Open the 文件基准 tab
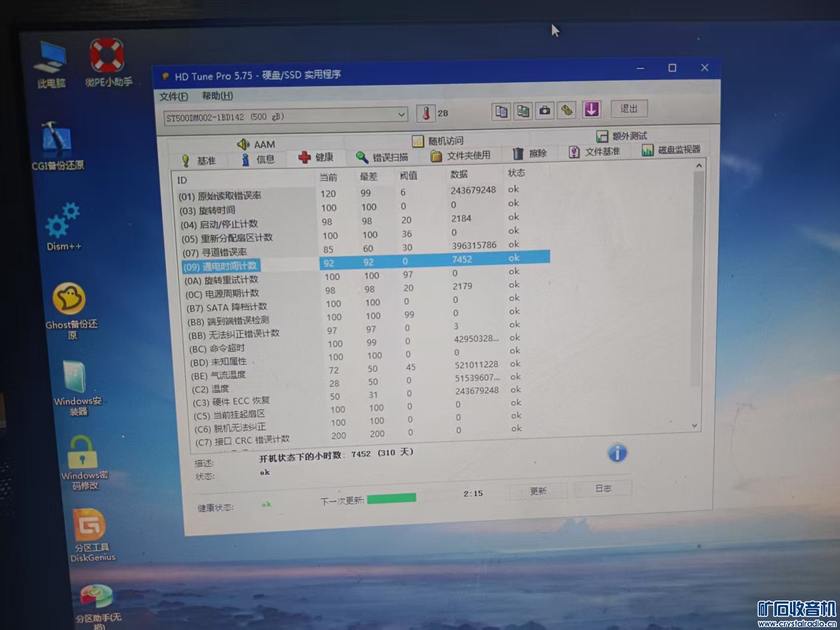Image resolution: width=840 pixels, height=630 pixels. click(594, 152)
